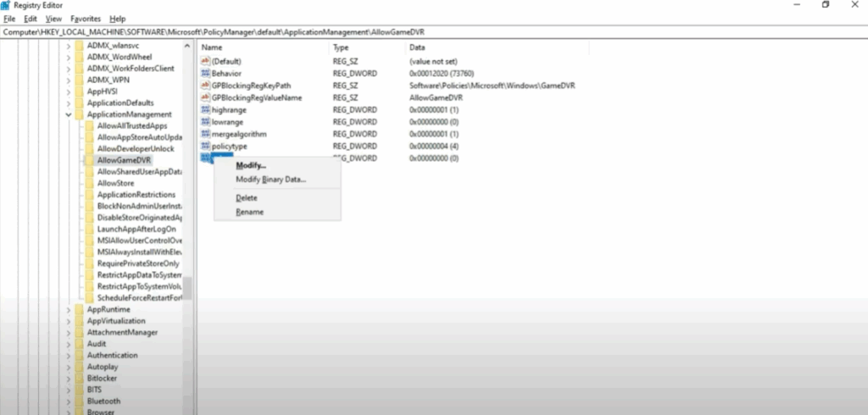Select Modify Binary Data... in context menu

[270, 180]
